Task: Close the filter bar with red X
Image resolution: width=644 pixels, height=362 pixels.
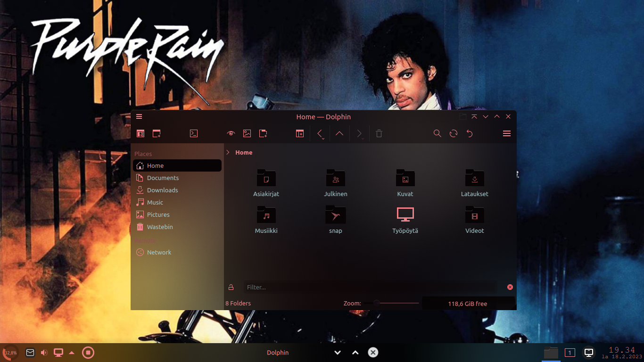Action: pyautogui.click(x=510, y=287)
